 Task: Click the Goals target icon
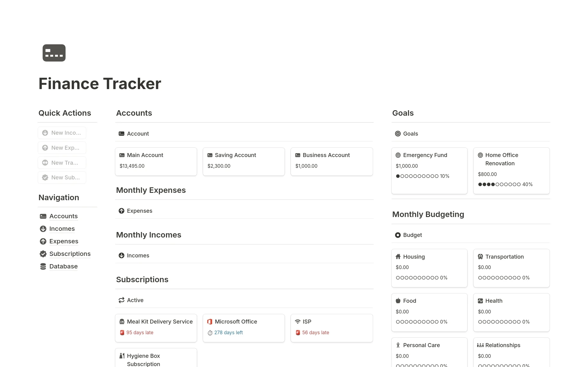pyautogui.click(x=398, y=134)
